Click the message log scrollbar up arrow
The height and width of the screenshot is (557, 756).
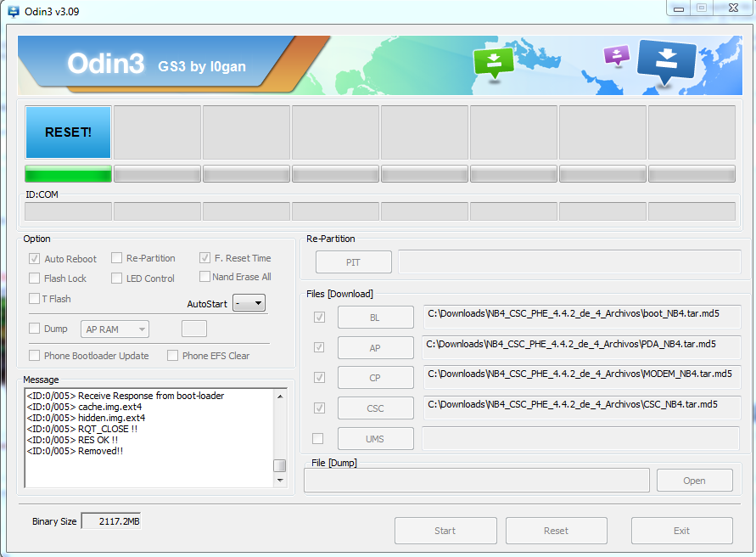pos(280,397)
